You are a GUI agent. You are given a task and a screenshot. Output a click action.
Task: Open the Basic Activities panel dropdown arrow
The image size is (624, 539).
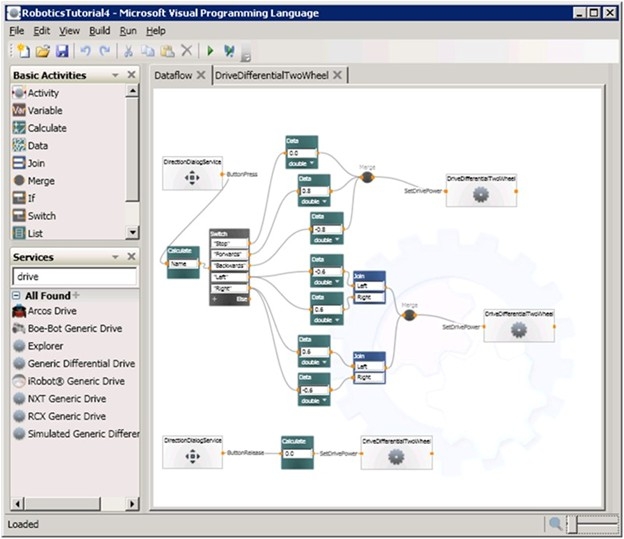(115, 75)
